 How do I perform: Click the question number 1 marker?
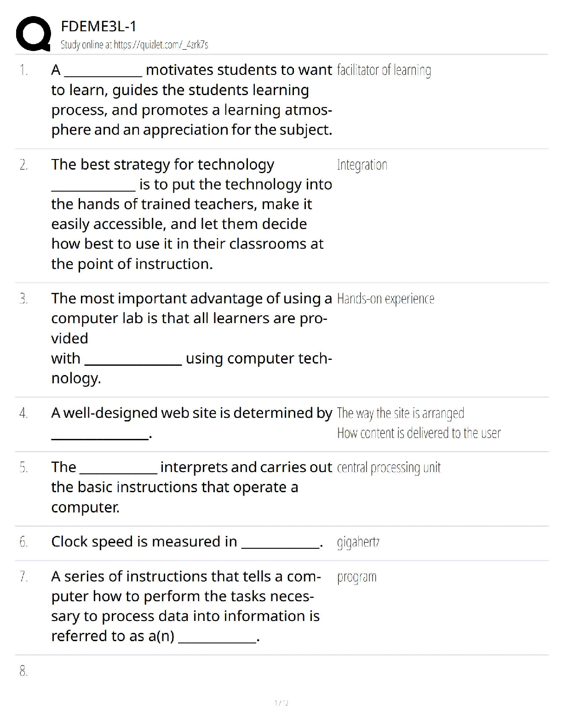coord(24,70)
